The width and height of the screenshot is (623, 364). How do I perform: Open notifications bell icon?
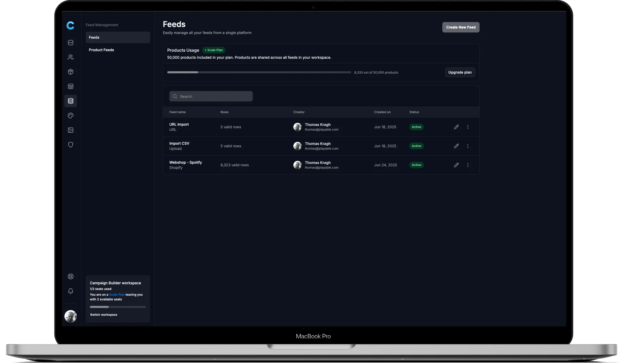click(70, 291)
